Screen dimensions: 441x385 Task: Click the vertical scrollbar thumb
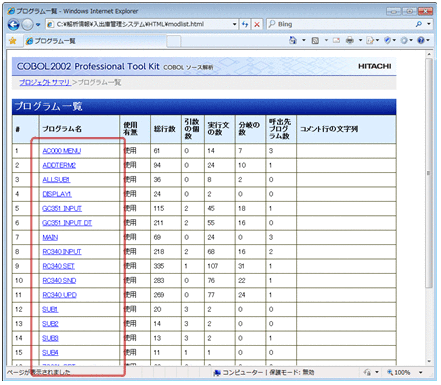point(429,173)
